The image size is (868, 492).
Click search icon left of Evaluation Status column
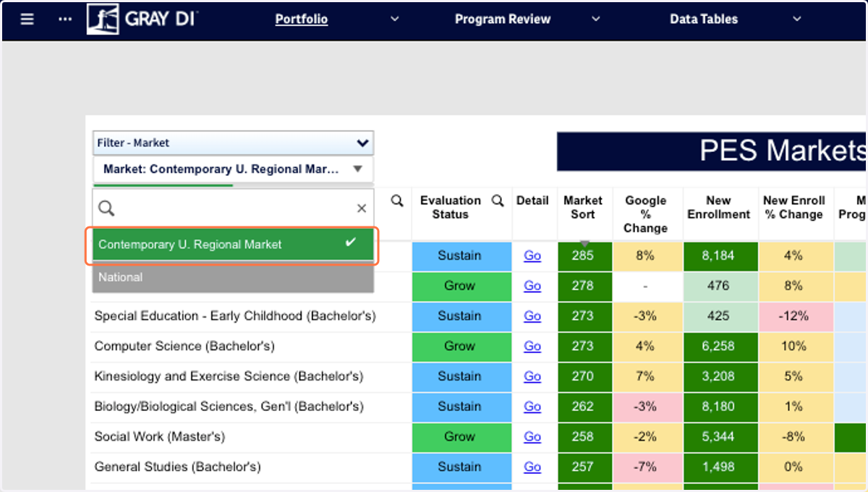[397, 201]
